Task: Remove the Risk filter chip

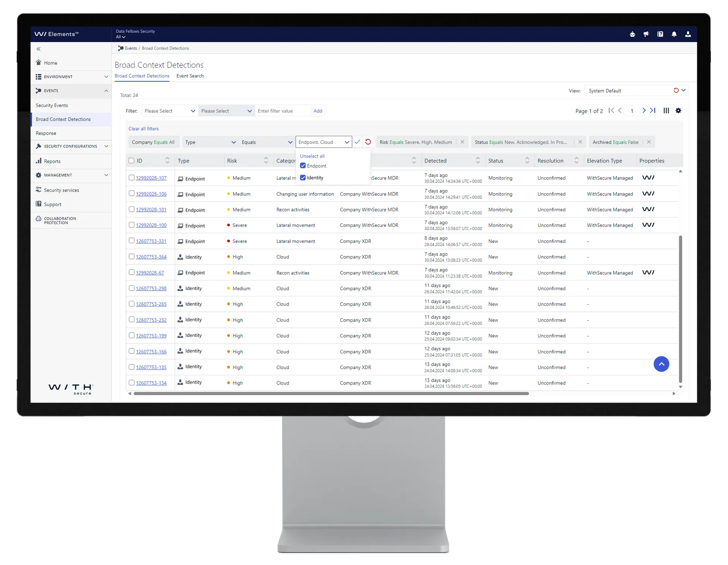Action: (x=462, y=142)
